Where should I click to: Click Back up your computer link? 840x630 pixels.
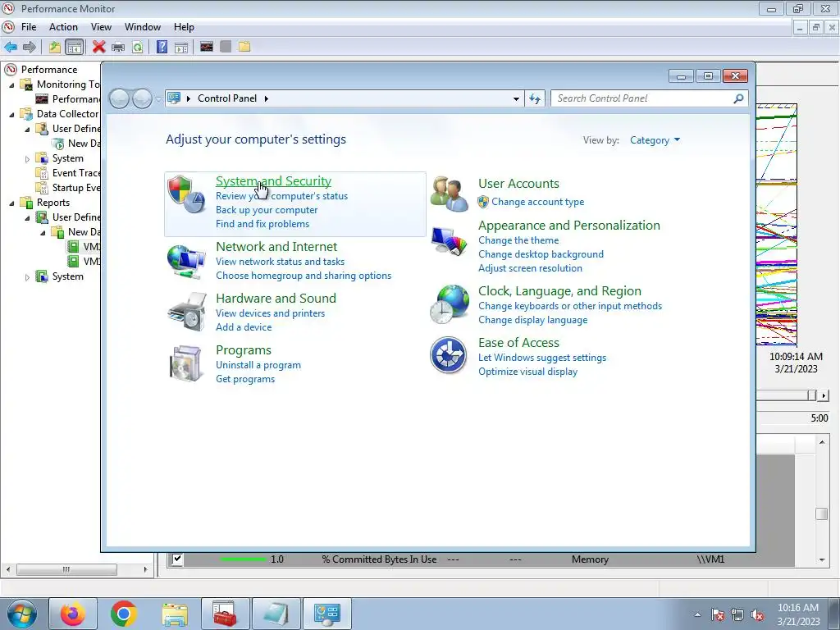(267, 210)
